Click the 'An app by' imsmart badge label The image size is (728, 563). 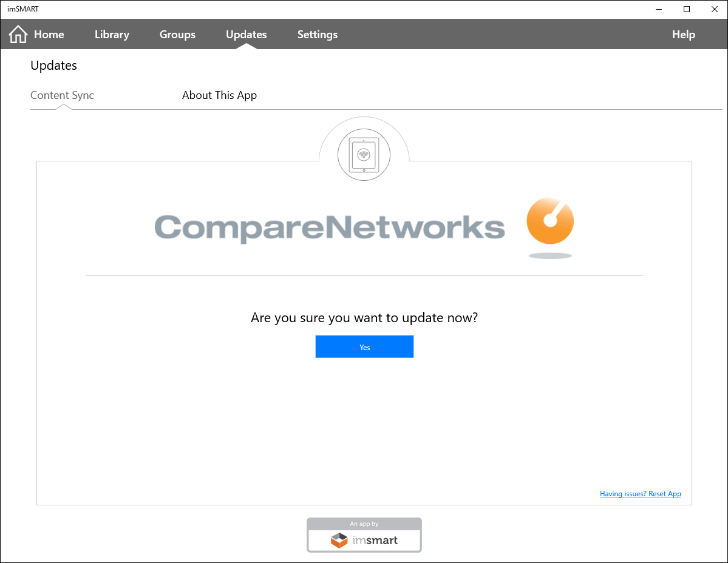click(364, 524)
